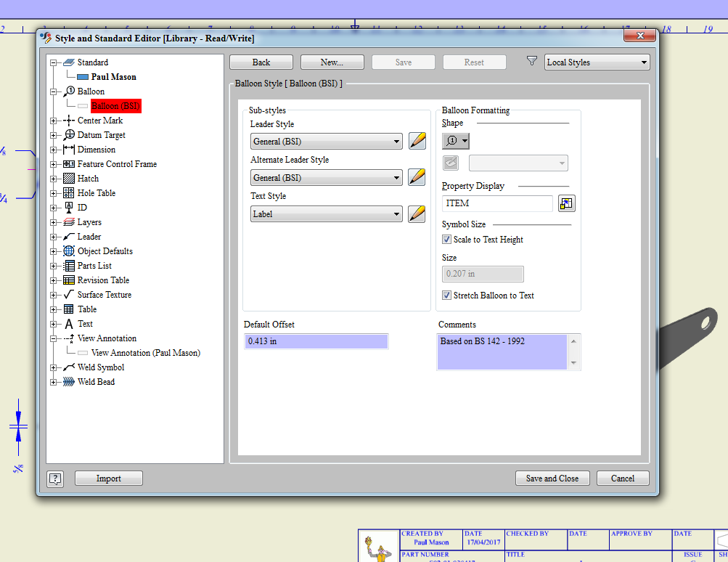Image resolution: width=728 pixels, height=562 pixels.
Task: Open the Help question mark icon
Action: click(55, 478)
